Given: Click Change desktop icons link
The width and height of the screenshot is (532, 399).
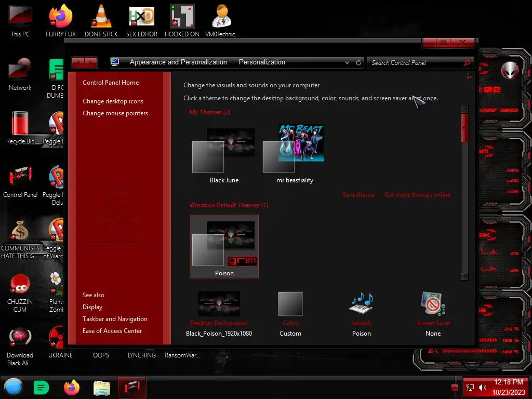Looking at the screenshot, I should click(x=113, y=101).
